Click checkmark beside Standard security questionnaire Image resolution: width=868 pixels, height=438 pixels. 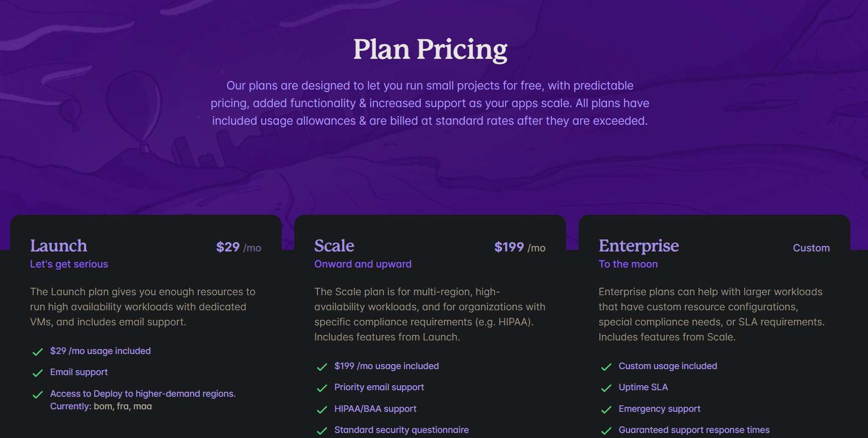(x=322, y=431)
